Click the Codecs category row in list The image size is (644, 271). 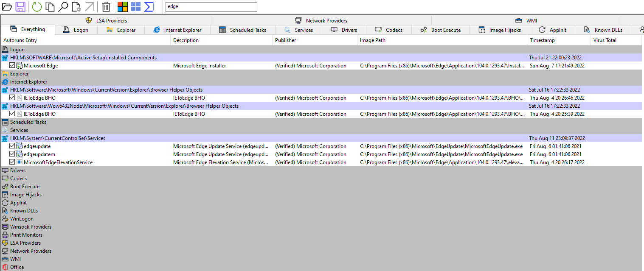(321, 179)
